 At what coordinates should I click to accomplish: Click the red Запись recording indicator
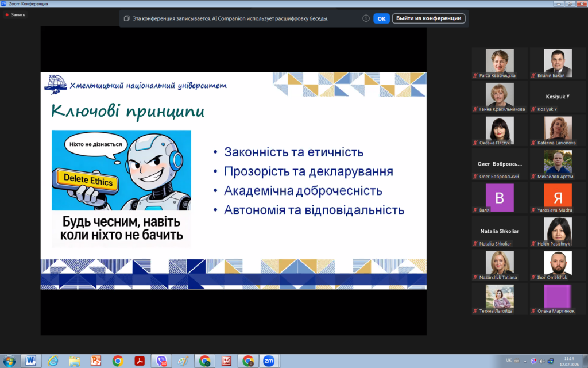[15, 14]
